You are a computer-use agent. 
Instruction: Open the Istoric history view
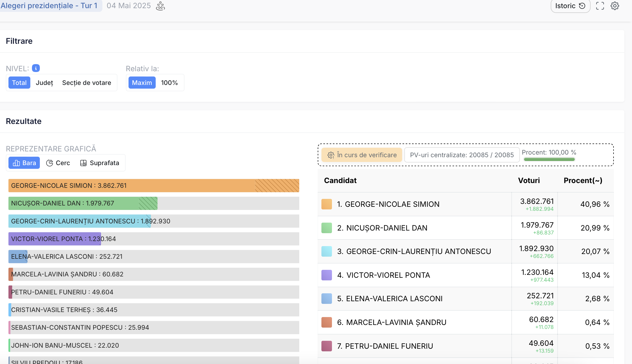pyautogui.click(x=570, y=6)
